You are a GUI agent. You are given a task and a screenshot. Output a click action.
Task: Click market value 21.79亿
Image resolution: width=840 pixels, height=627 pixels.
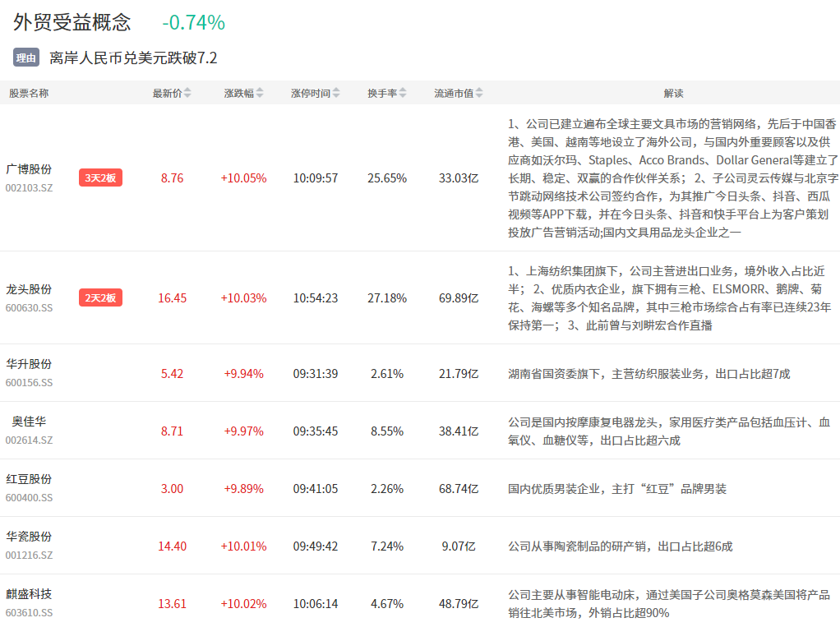coord(459,374)
